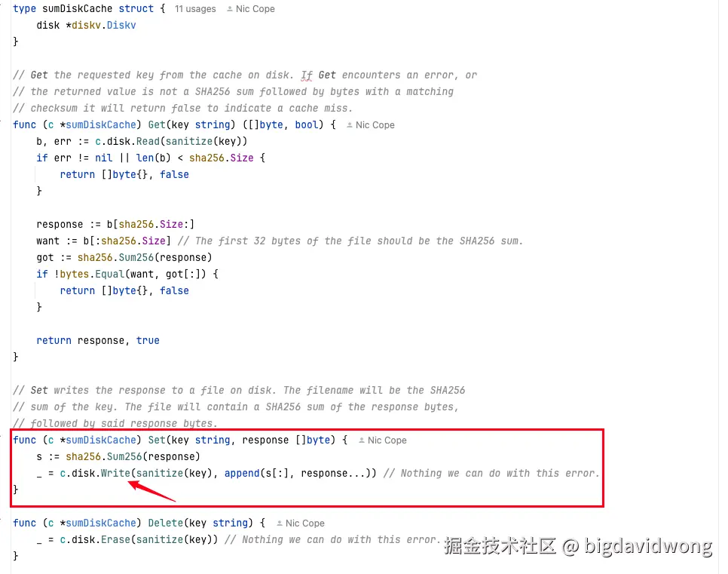Click author icon next to Get function
Image resolution: width=728 pixels, height=574 pixels.
(350, 125)
